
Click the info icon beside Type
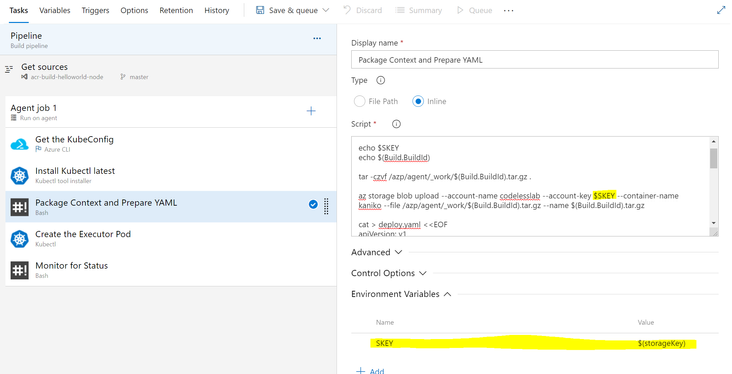tap(381, 80)
